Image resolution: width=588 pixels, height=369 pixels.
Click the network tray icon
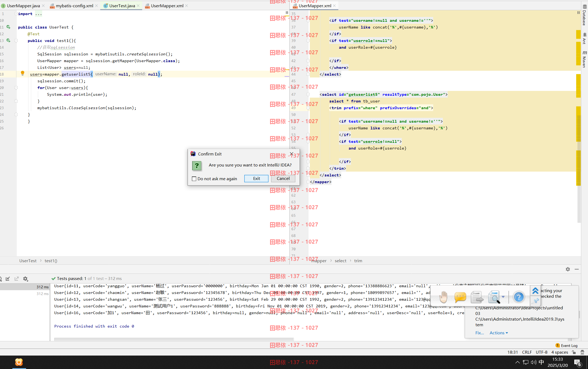pyautogui.click(x=526, y=362)
